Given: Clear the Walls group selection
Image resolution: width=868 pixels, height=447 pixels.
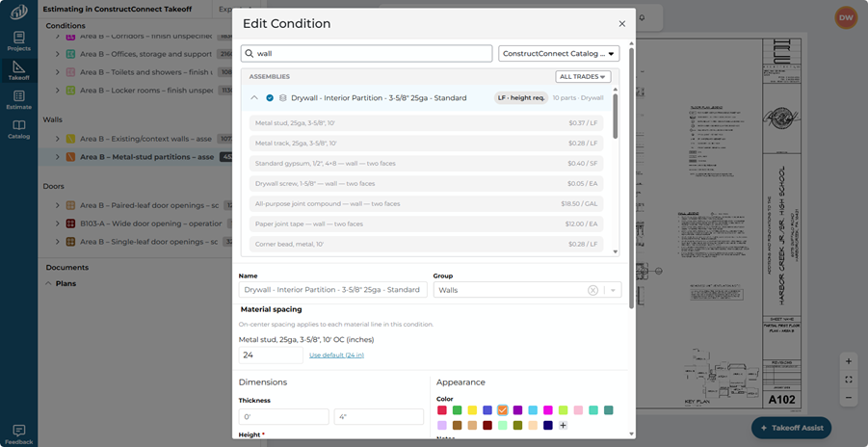Looking at the screenshot, I should coord(592,290).
